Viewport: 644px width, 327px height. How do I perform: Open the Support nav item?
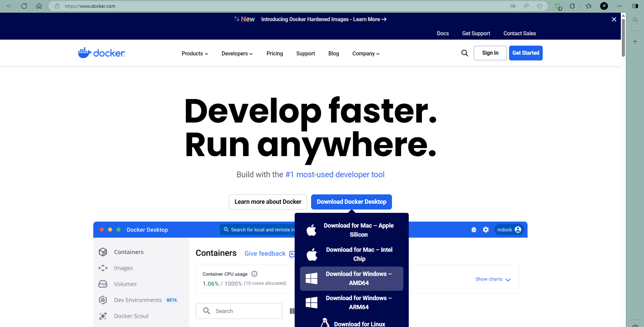306,53
